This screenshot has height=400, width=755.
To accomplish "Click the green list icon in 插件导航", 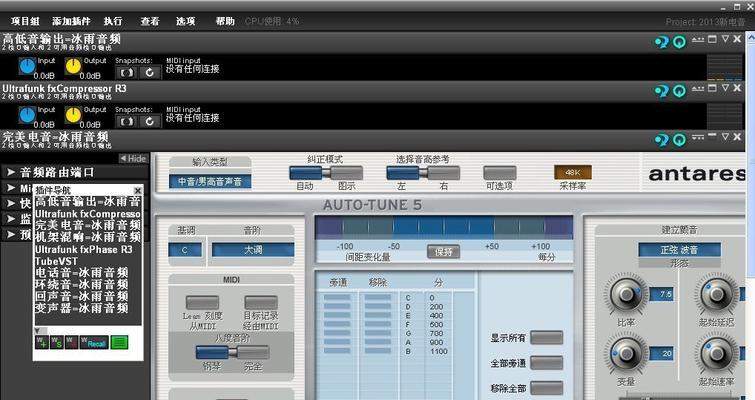I will 119,343.
